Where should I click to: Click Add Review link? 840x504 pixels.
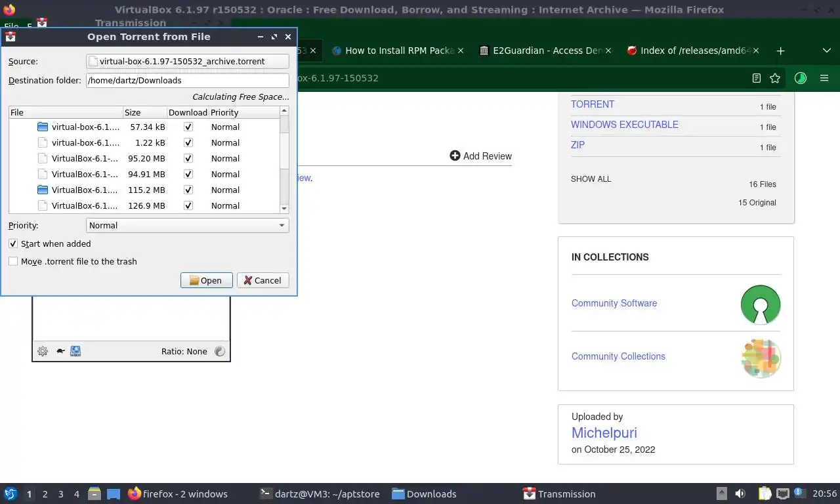pos(480,156)
